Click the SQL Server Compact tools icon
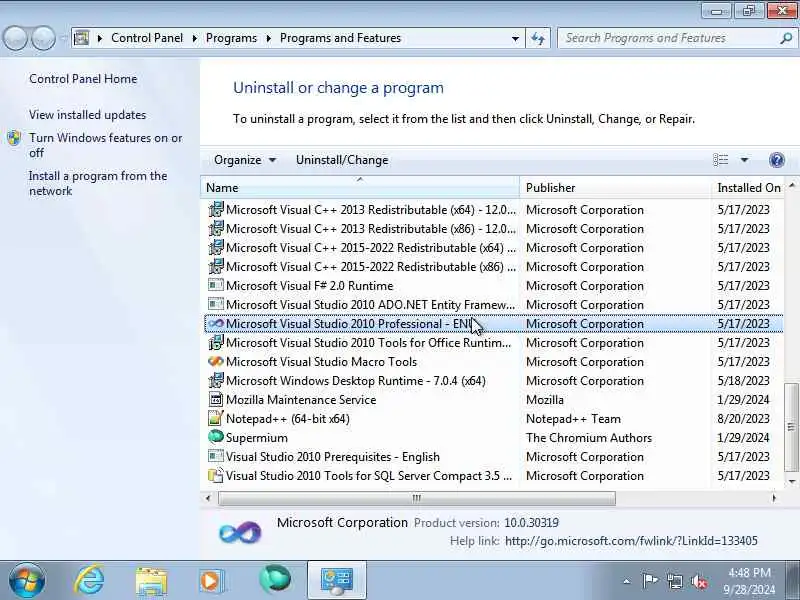Viewport: 800px width, 600px height. pos(216,476)
